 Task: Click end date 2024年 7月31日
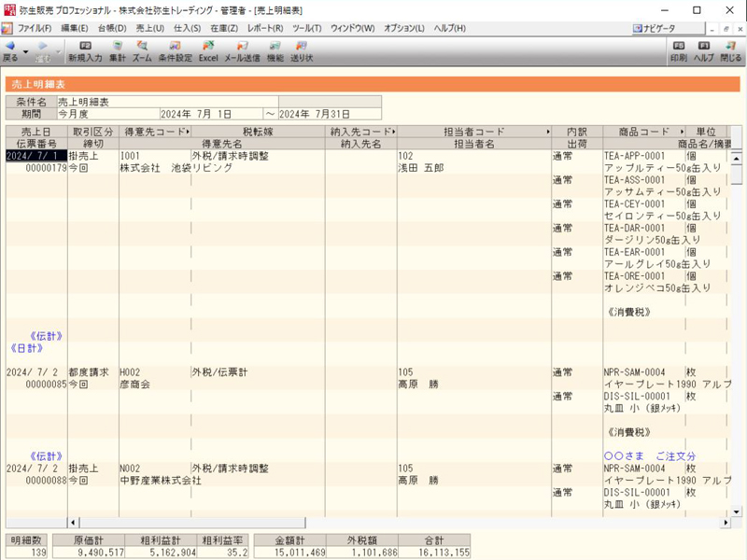coord(330,114)
